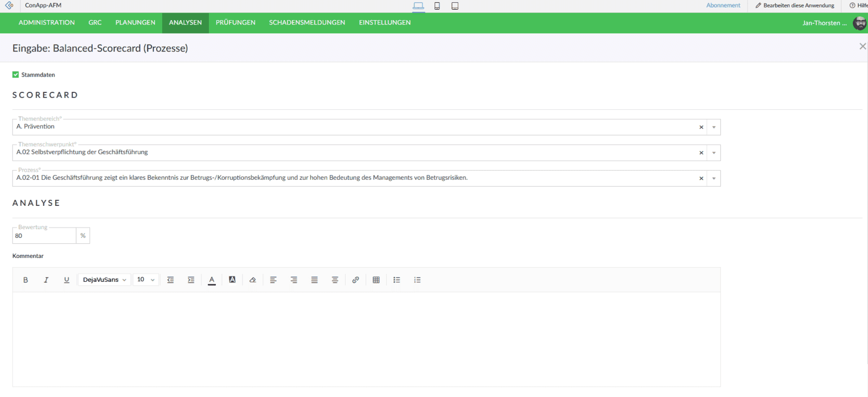
Task: Open the PRÜFUNGEN menu
Action: click(x=235, y=23)
